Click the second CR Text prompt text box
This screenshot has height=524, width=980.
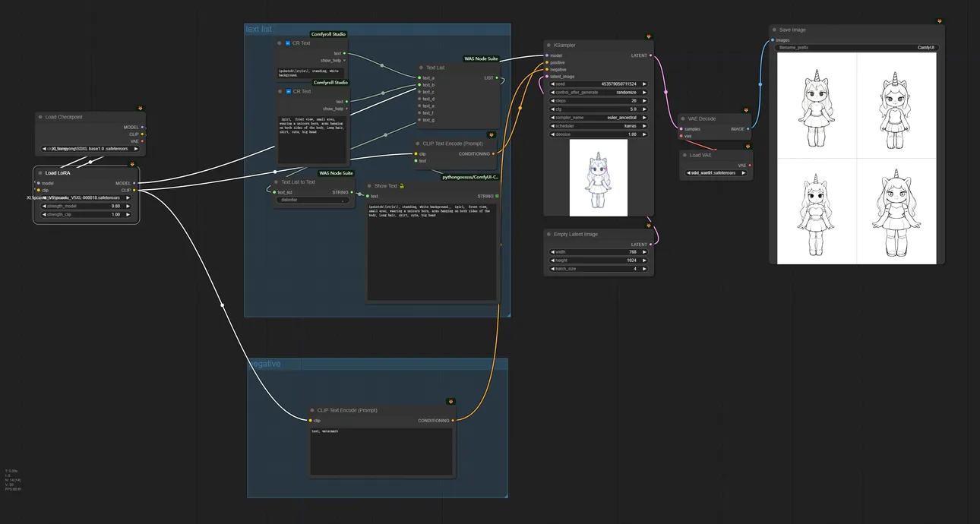312,140
